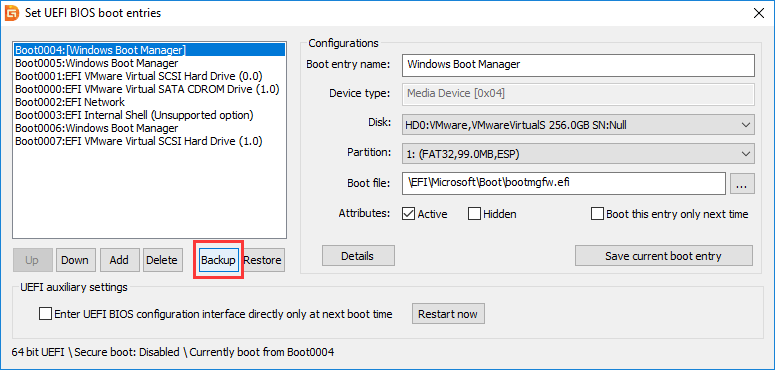Click the Boot entry name field
Screen dimensions: 775x370
tap(578, 65)
